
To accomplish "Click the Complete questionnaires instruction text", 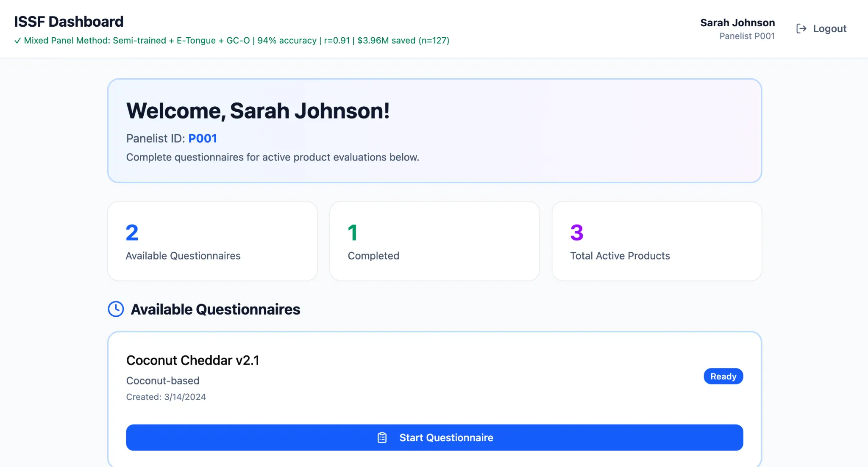I will [x=273, y=157].
